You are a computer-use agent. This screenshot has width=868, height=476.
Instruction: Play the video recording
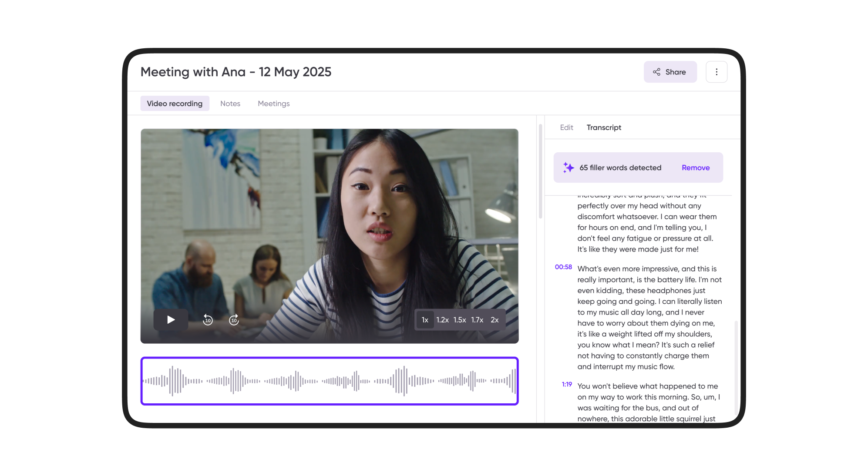point(171,320)
